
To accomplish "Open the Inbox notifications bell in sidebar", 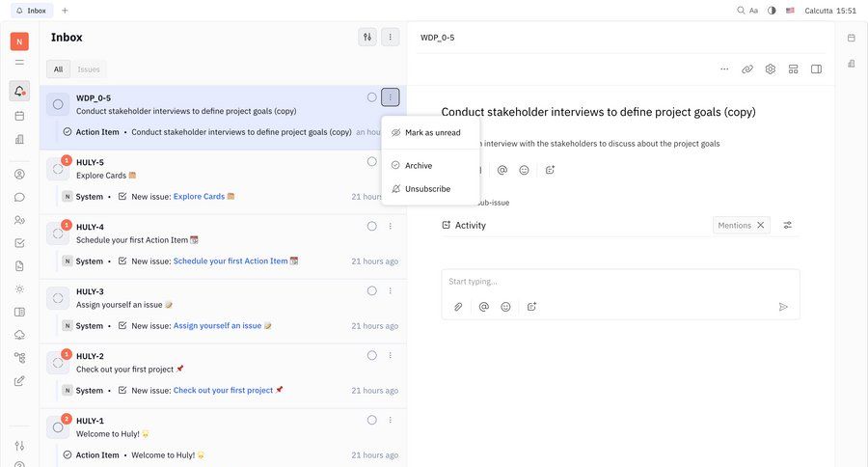I will tap(19, 91).
